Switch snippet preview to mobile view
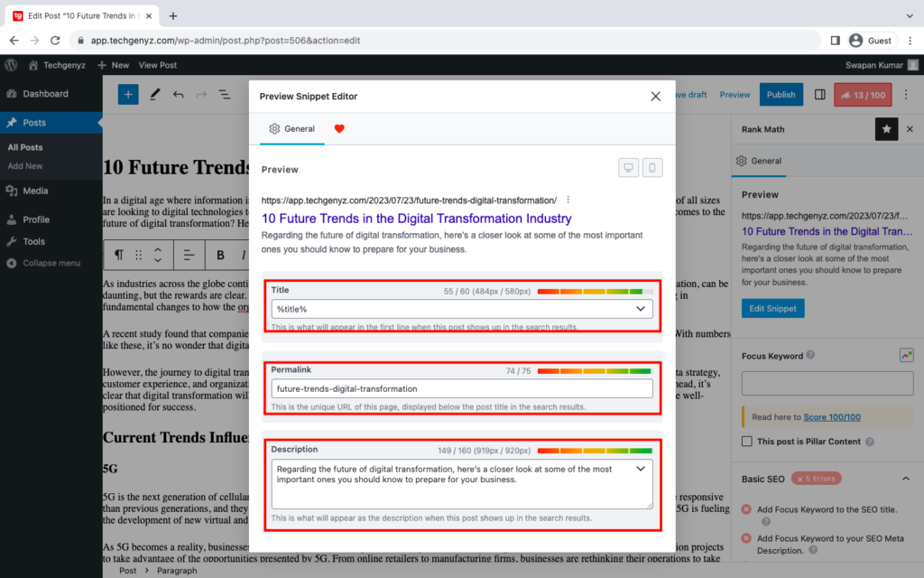 [652, 168]
